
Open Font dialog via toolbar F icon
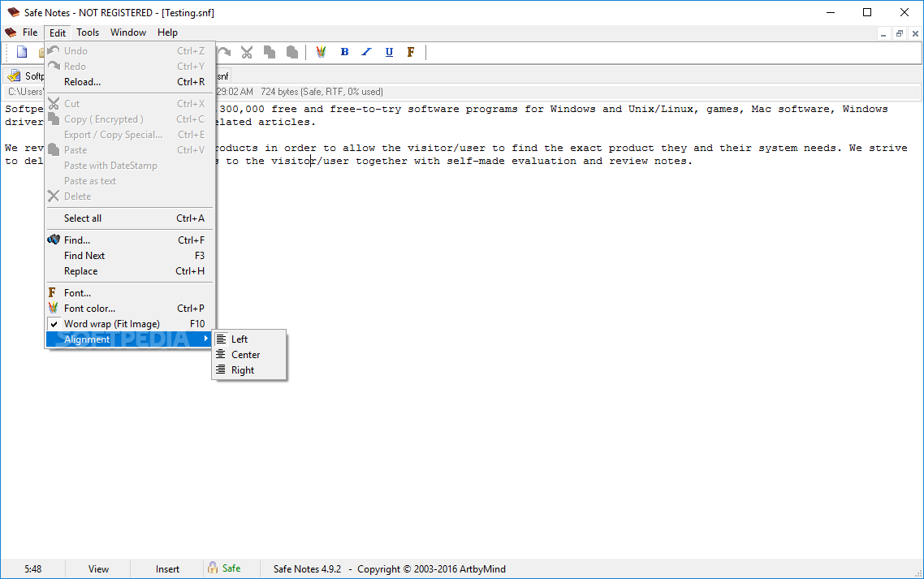pyautogui.click(x=411, y=53)
